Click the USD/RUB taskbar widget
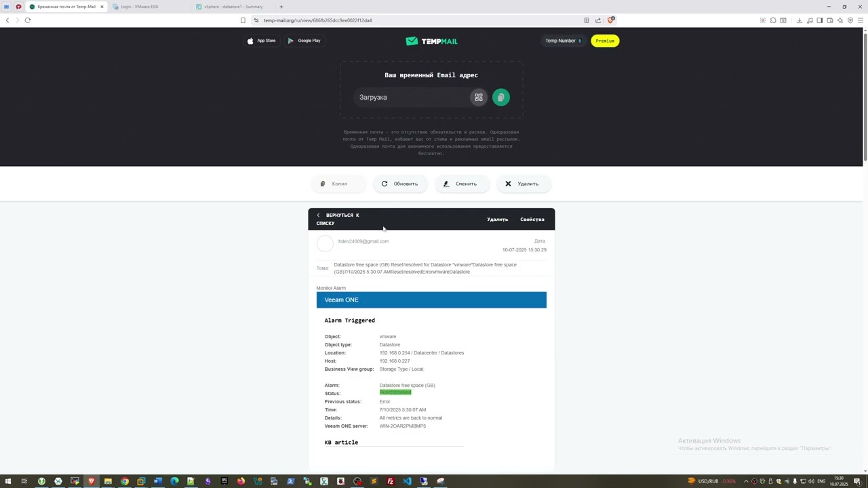868x488 pixels. pyautogui.click(x=712, y=481)
